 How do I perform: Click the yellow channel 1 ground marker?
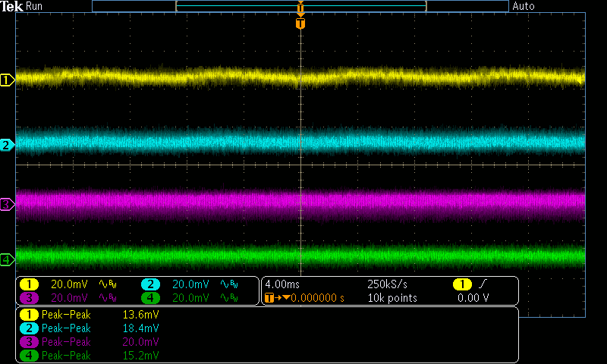(x=7, y=80)
